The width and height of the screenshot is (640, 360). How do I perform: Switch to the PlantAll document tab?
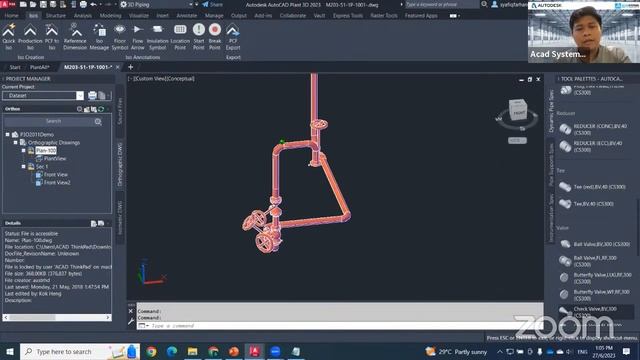point(40,67)
